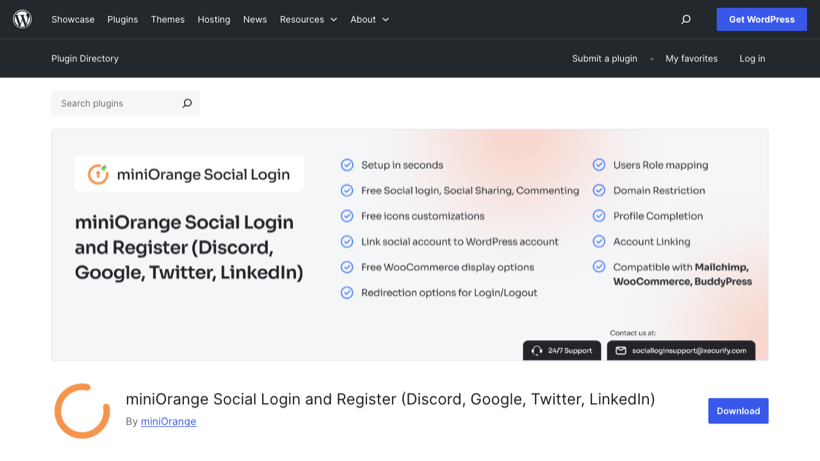Click checkmark beside Free icons customizations
This screenshot has height=461, width=820.
[347, 216]
